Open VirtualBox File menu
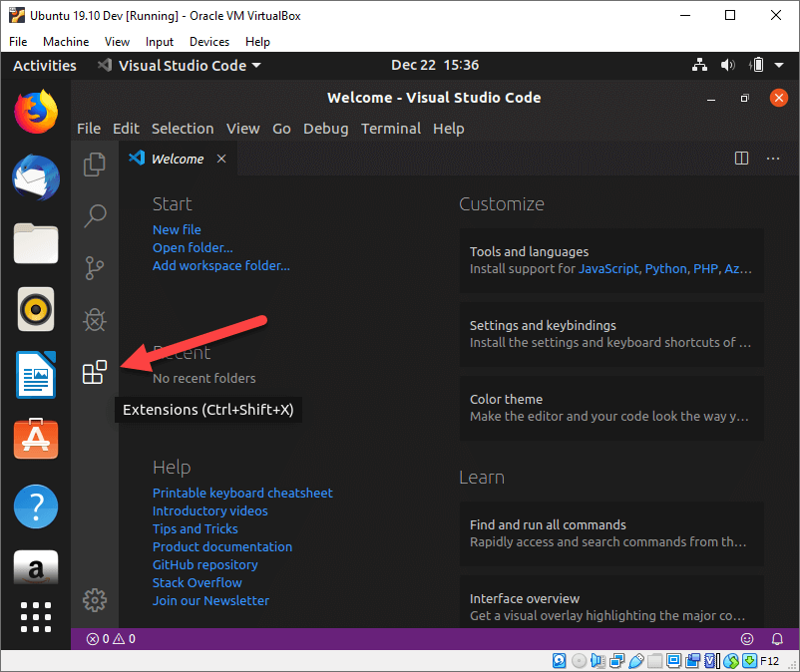The width and height of the screenshot is (800, 672). (18, 42)
